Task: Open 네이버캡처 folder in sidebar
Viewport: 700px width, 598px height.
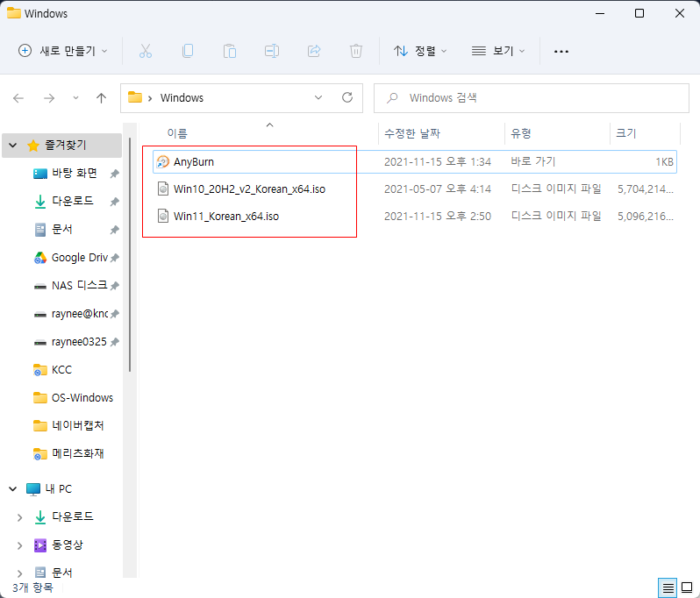Action: 78,426
